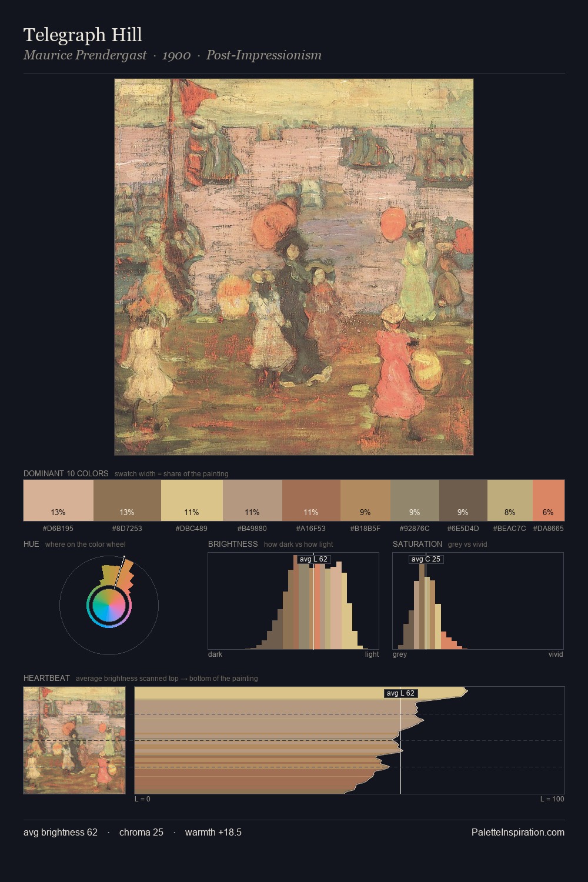Click the 'HUE' section heading
The height and width of the screenshot is (882, 588).
click(x=31, y=544)
